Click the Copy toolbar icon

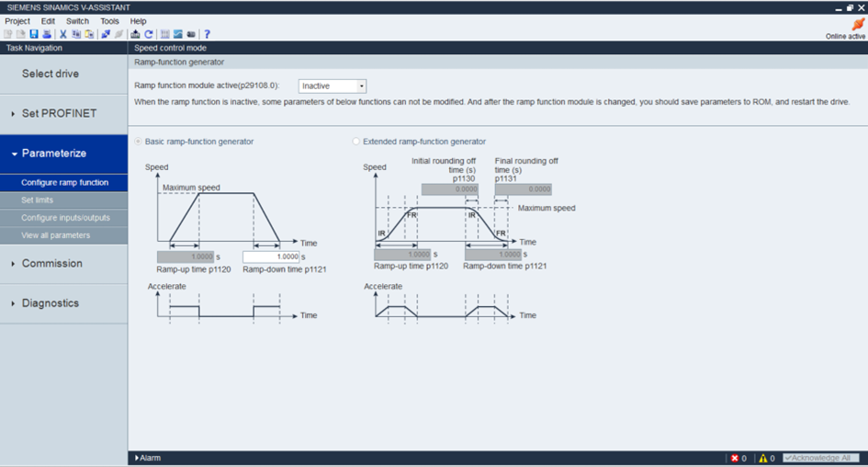[76, 34]
